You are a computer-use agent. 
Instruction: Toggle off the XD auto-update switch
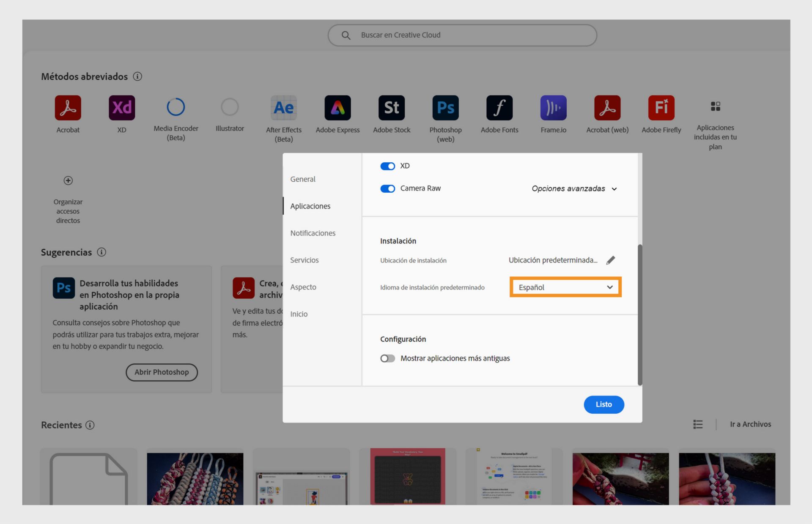point(387,166)
